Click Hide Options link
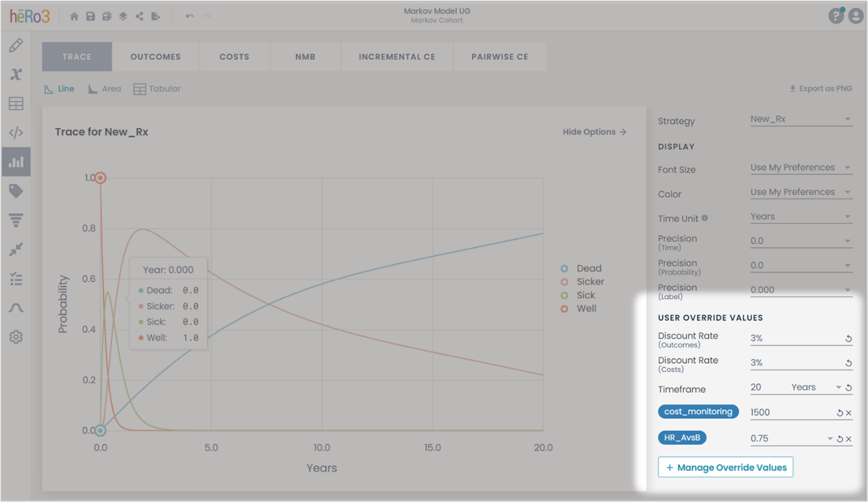 [x=594, y=132]
